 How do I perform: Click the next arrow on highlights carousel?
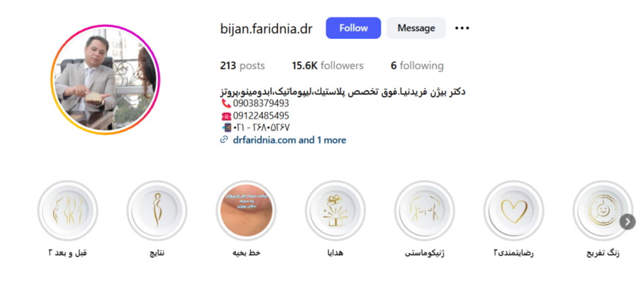pyautogui.click(x=628, y=222)
